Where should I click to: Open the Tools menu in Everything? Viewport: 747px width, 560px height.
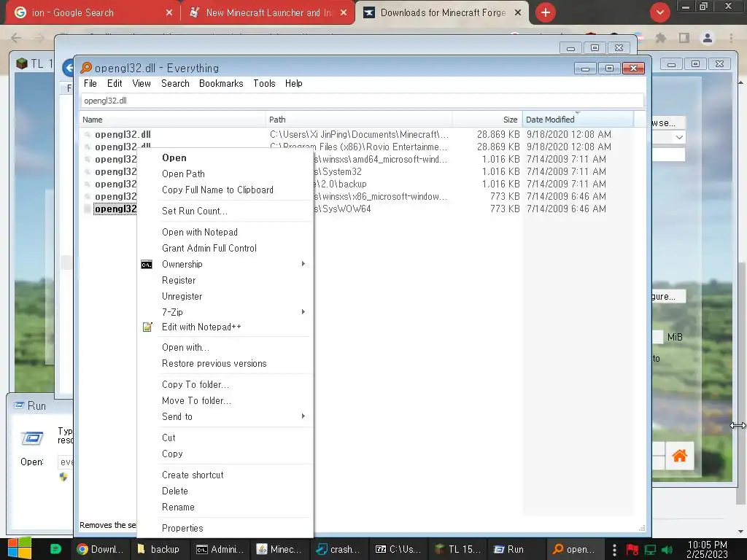(264, 83)
